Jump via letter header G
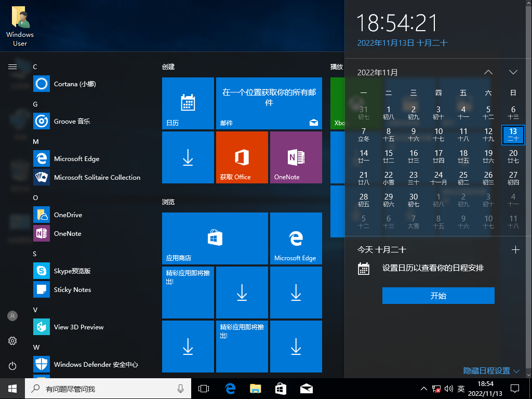Viewport: 532px width, 399px height. pos(35,104)
